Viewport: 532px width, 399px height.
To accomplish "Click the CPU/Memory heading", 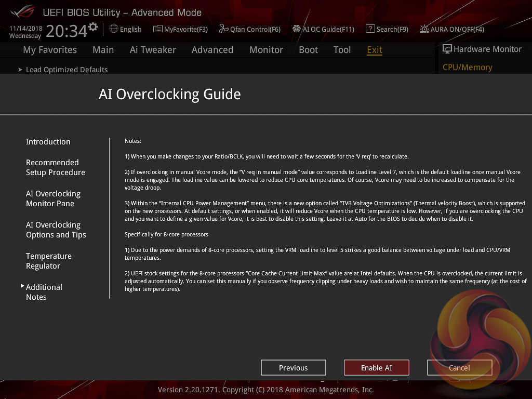I will coord(468,67).
